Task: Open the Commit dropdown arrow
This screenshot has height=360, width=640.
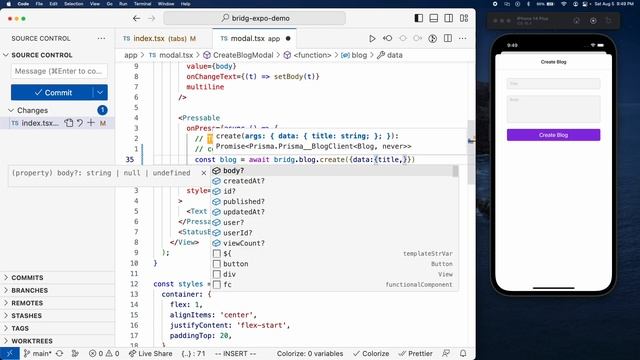Action: [x=100, y=93]
